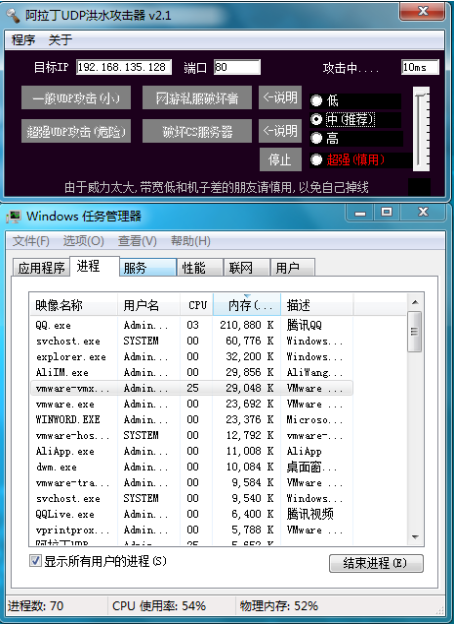454x626 pixels.
Task: Click the 结束进程(E) button
Action: 376,563
